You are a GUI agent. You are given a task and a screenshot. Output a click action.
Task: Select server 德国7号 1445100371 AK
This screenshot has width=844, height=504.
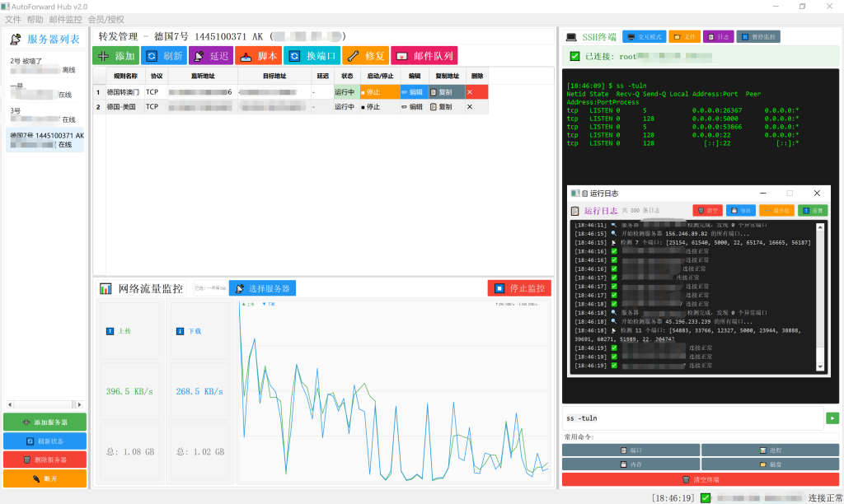(45, 140)
